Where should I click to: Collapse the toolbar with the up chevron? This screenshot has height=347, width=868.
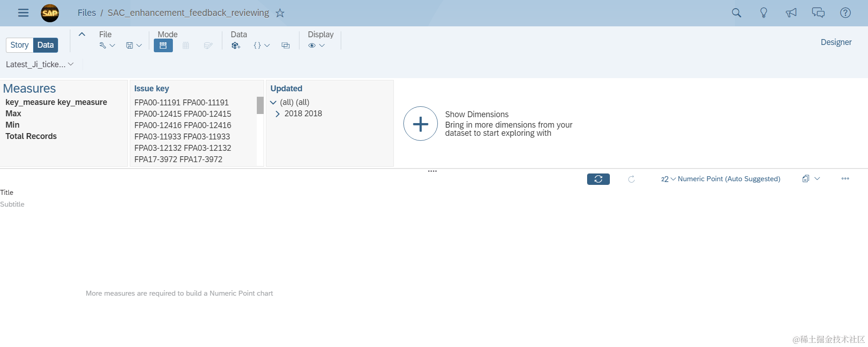(x=82, y=34)
